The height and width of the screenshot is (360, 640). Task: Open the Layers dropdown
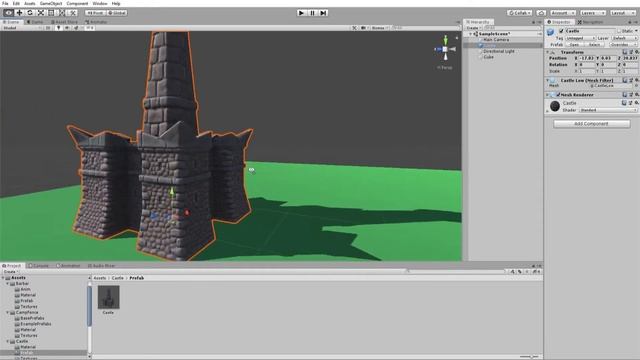[592, 13]
